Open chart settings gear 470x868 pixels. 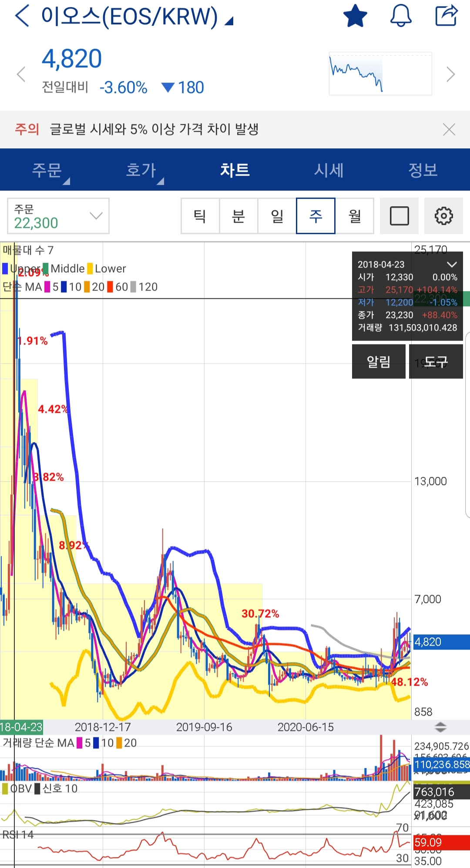pyautogui.click(x=444, y=216)
